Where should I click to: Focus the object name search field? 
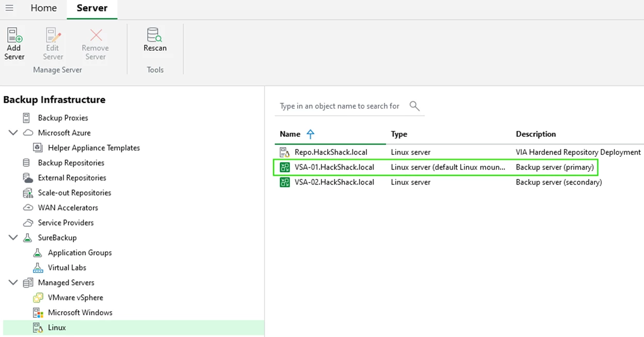point(340,106)
